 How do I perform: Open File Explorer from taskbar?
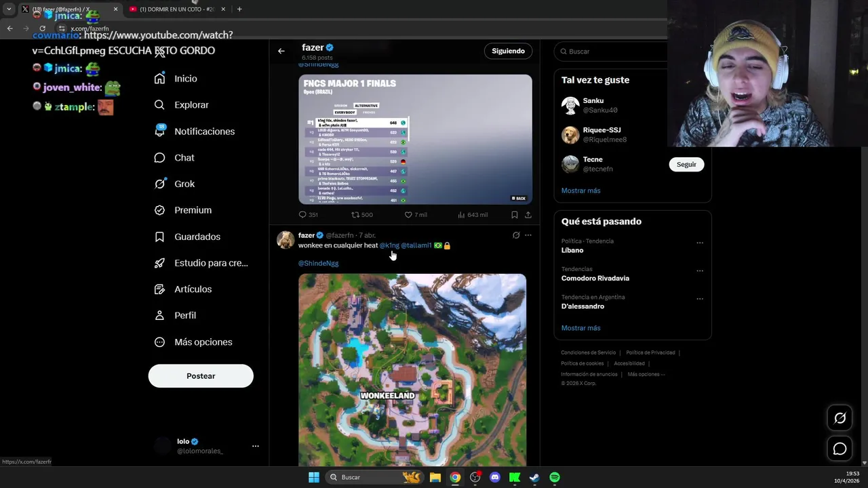435,477
